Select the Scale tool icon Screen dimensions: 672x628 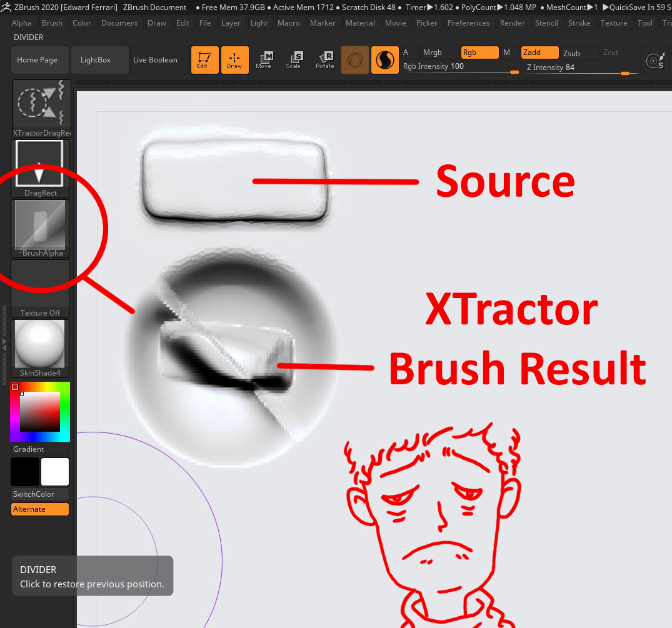(x=294, y=60)
